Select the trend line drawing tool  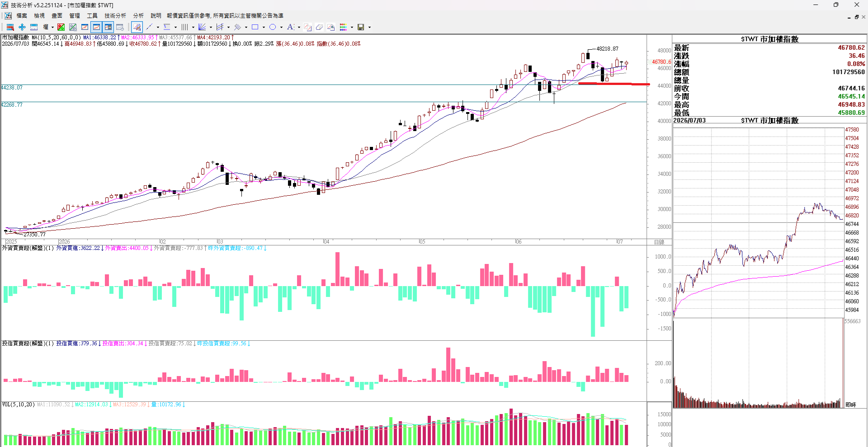(x=149, y=27)
